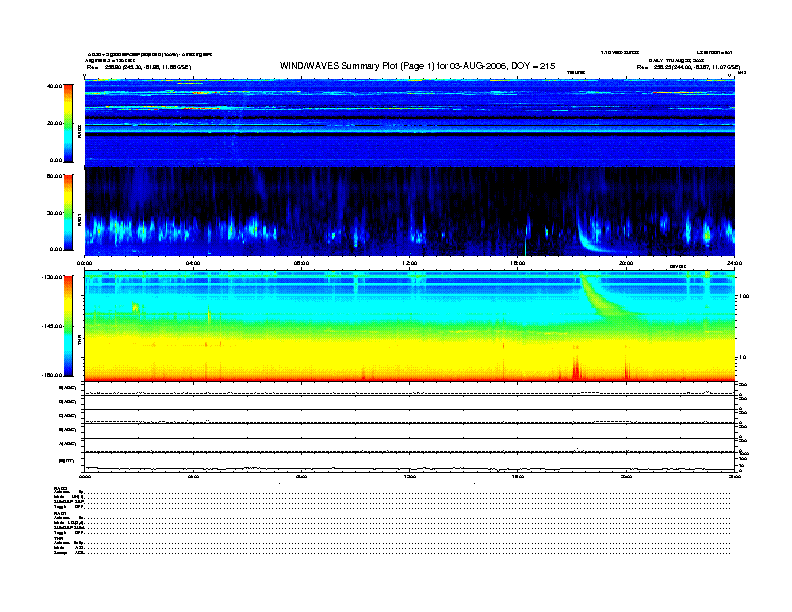Click the RAD2 status block at bottom left
792x612 pixels.
[69, 497]
